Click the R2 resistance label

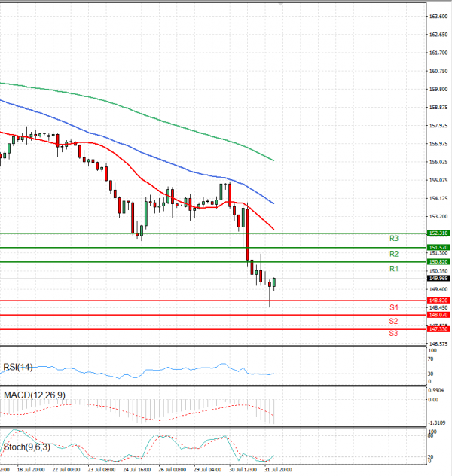[394, 254]
